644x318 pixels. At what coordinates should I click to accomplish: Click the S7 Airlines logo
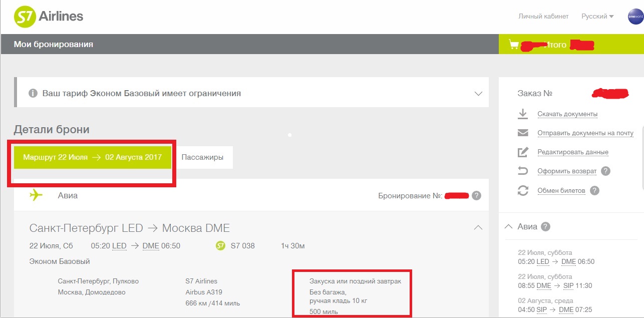(x=49, y=17)
